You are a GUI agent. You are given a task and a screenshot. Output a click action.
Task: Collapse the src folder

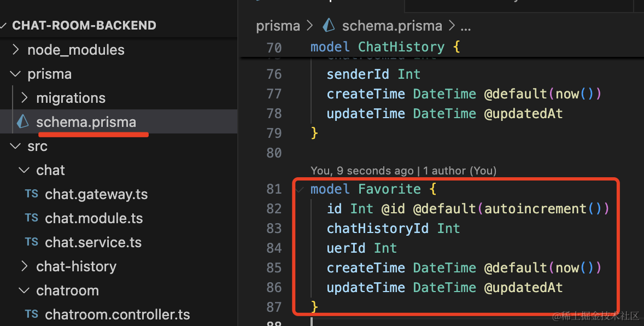16,146
